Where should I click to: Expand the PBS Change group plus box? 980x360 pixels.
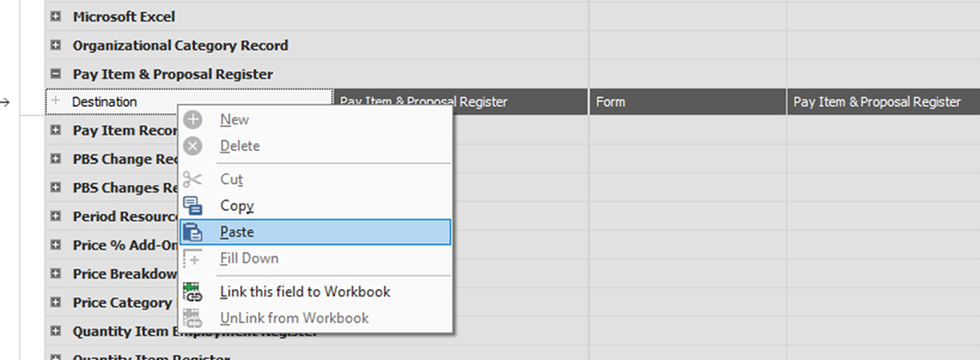point(56,159)
